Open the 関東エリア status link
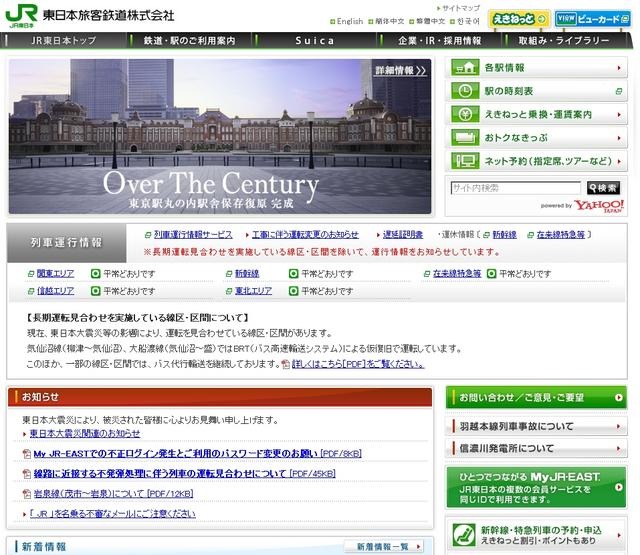The height and width of the screenshot is (555, 640). tap(56, 274)
